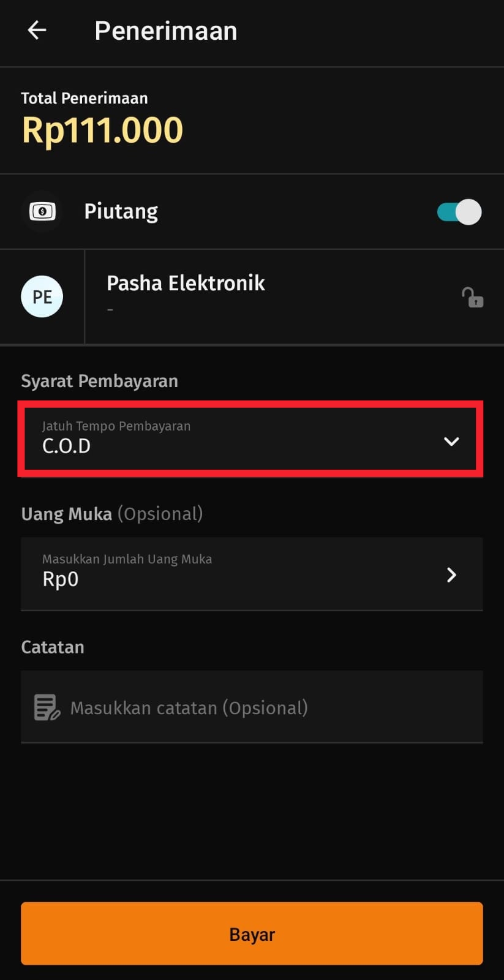Tap the Total Penerimaan label
504x980 pixels.
(85, 98)
